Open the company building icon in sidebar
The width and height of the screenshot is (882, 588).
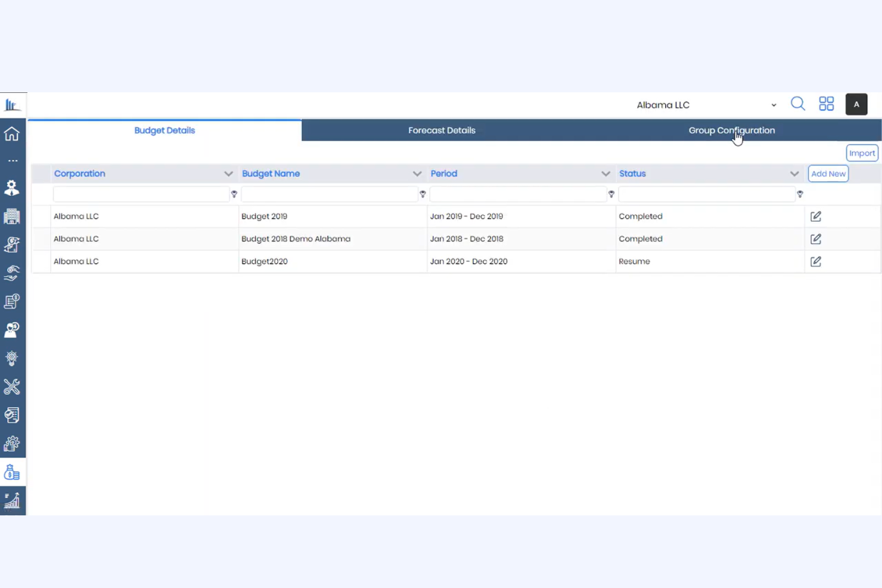(12, 216)
